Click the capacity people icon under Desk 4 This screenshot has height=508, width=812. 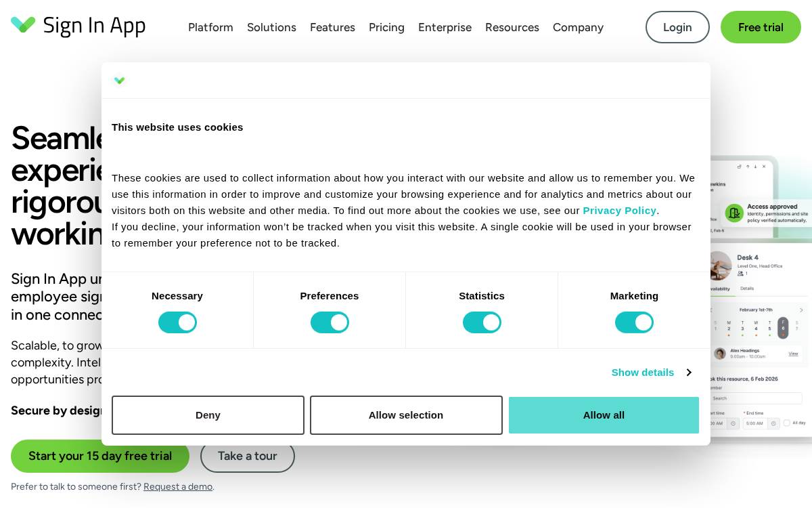click(x=740, y=274)
